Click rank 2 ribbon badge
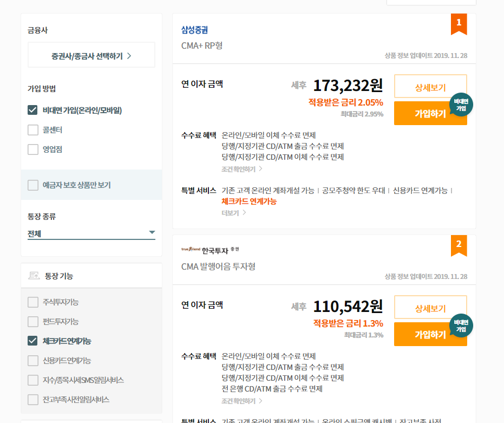504x423 pixels. (x=459, y=245)
